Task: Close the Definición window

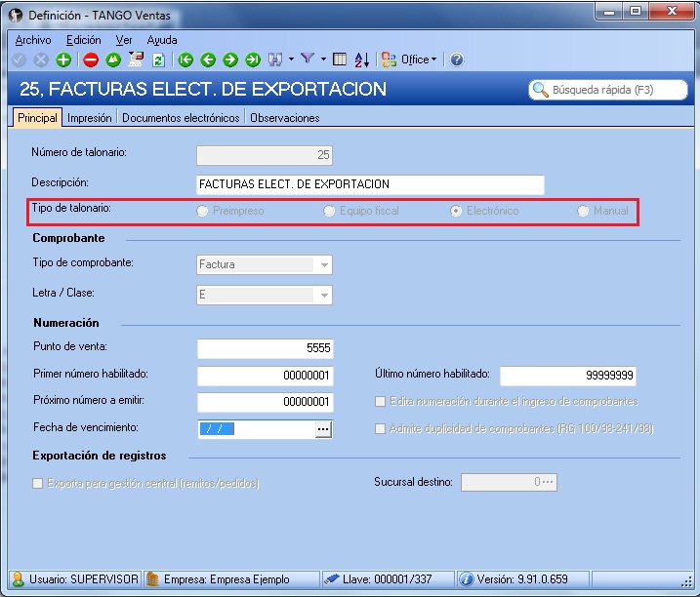Action: (672, 12)
